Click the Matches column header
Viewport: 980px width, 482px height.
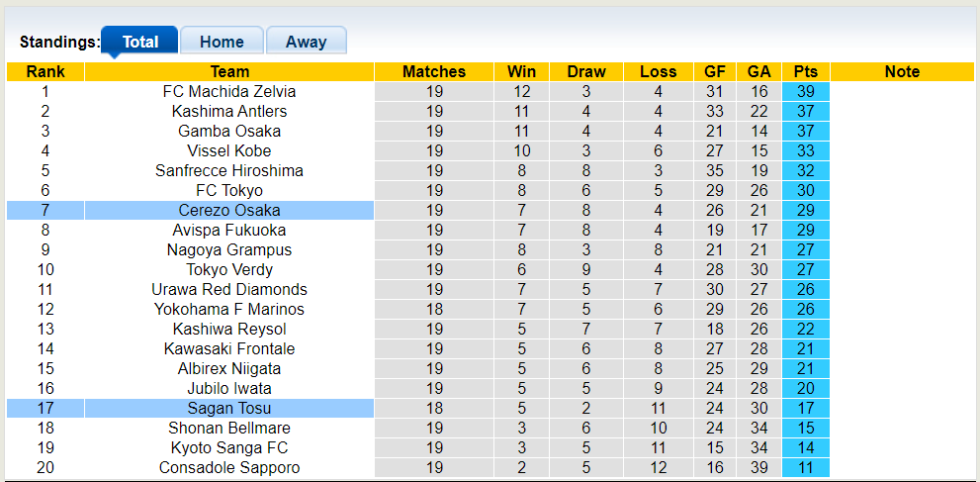click(434, 71)
